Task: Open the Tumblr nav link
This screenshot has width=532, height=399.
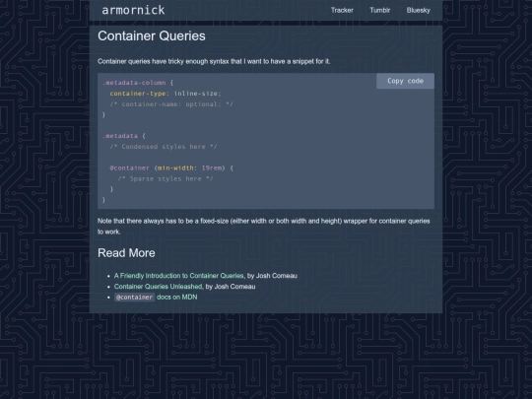Action: pyautogui.click(x=379, y=10)
